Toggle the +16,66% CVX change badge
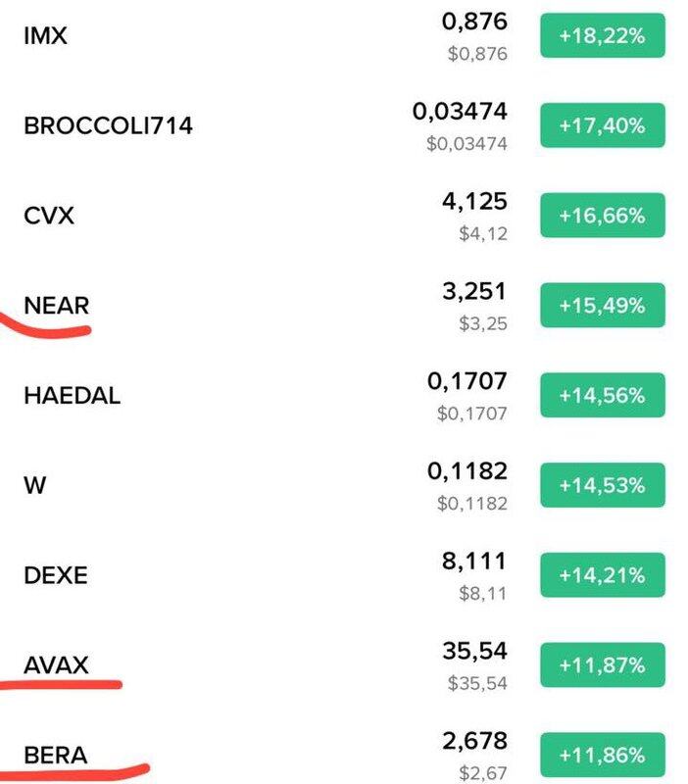Screen dimensions: 688x784 [x=603, y=216]
